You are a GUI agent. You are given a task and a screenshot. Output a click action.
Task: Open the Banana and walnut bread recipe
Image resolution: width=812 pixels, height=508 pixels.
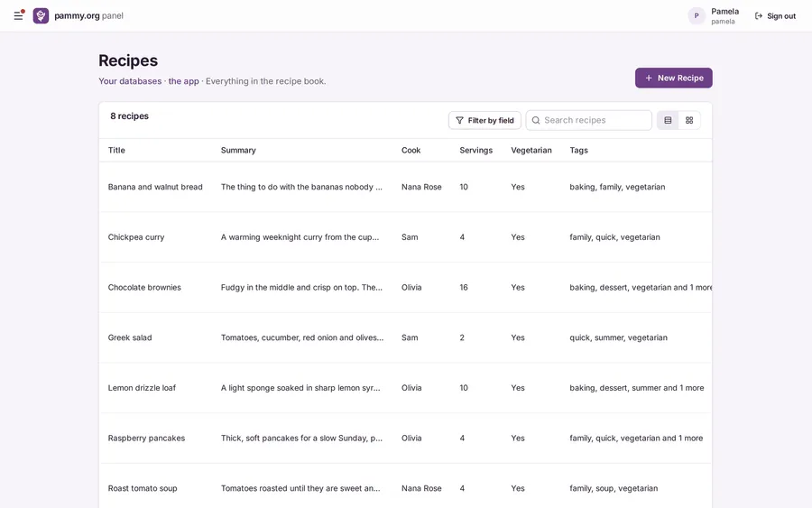155,187
